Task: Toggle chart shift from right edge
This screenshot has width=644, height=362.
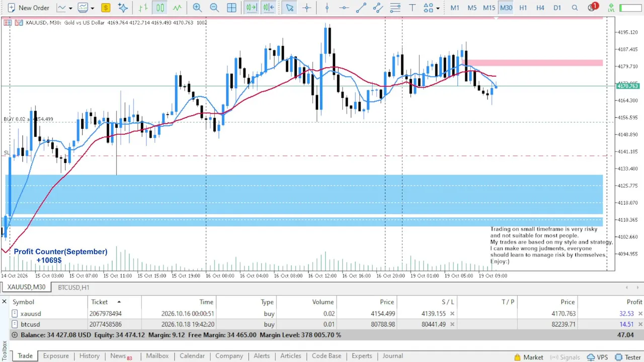Action: click(268, 8)
